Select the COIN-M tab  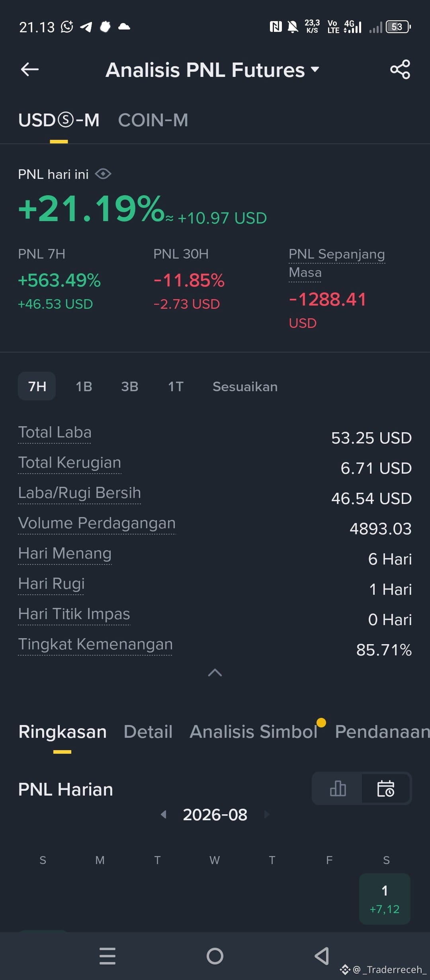pos(153,120)
